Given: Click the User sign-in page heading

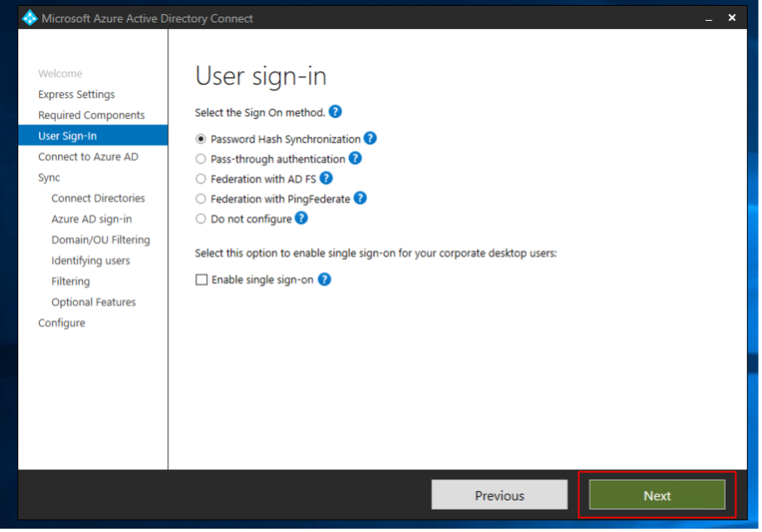Looking at the screenshot, I should pos(262,76).
